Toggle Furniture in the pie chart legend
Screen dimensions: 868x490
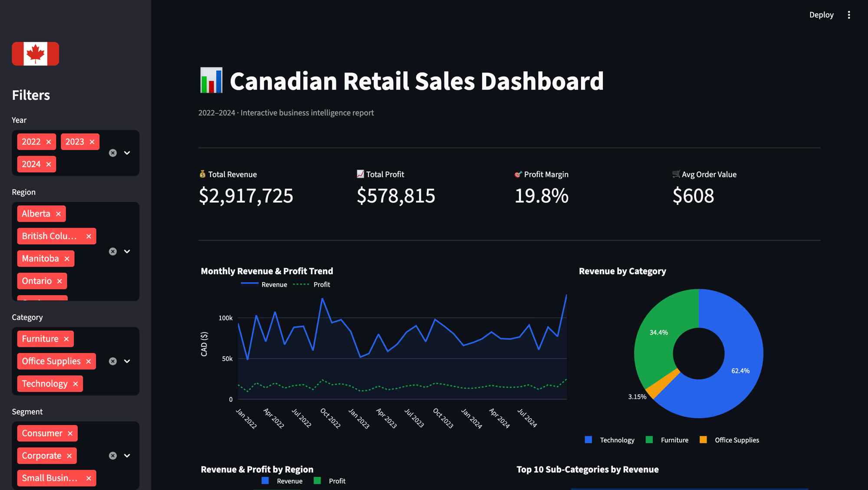click(674, 440)
